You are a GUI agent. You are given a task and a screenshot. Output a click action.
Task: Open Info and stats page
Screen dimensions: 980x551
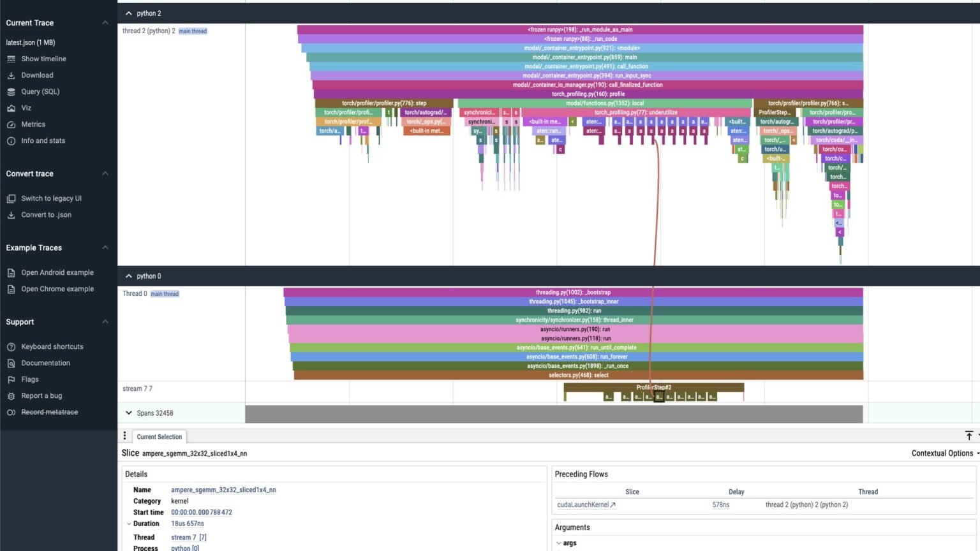tap(43, 141)
